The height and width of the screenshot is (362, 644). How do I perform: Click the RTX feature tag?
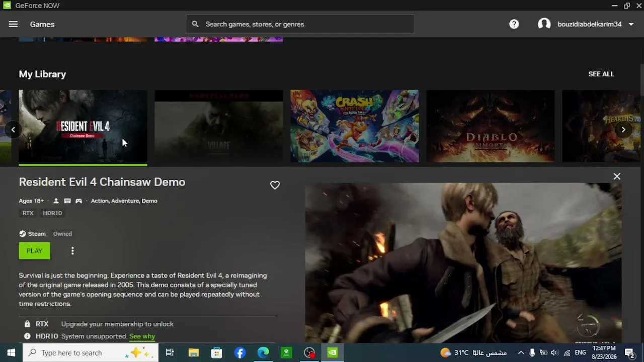(28, 213)
